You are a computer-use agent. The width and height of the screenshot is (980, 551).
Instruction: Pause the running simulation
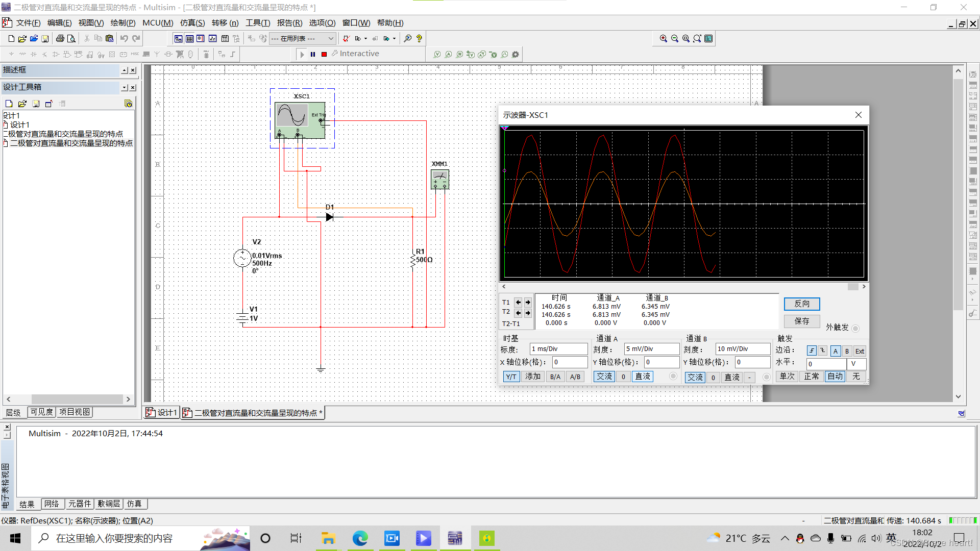pos(313,54)
